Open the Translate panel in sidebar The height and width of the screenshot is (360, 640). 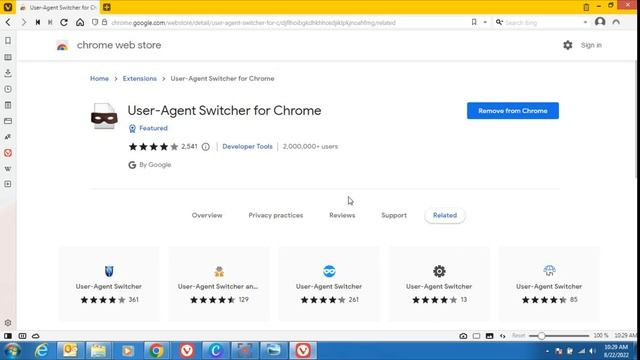[8, 137]
